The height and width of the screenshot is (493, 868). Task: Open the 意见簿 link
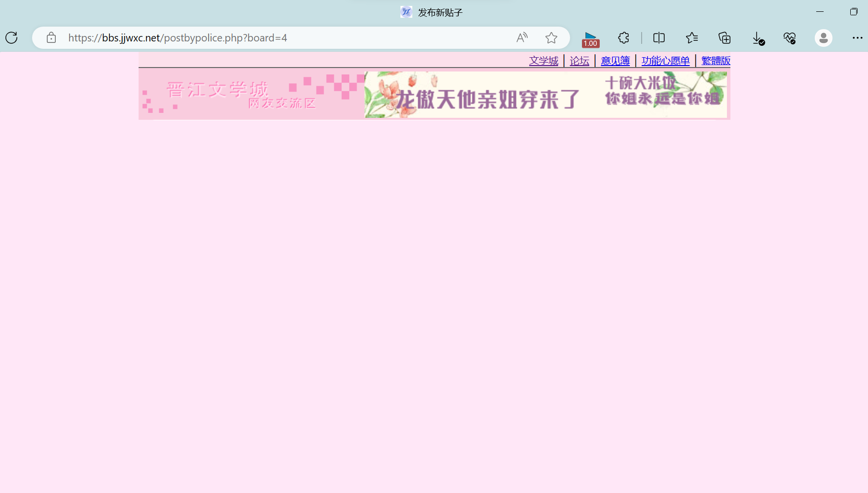615,61
